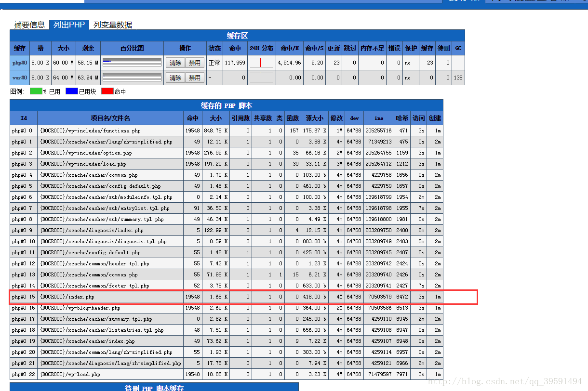Sort scripts table by 项目名/文件名 header
This screenshot has height=391, width=588.
point(110,118)
